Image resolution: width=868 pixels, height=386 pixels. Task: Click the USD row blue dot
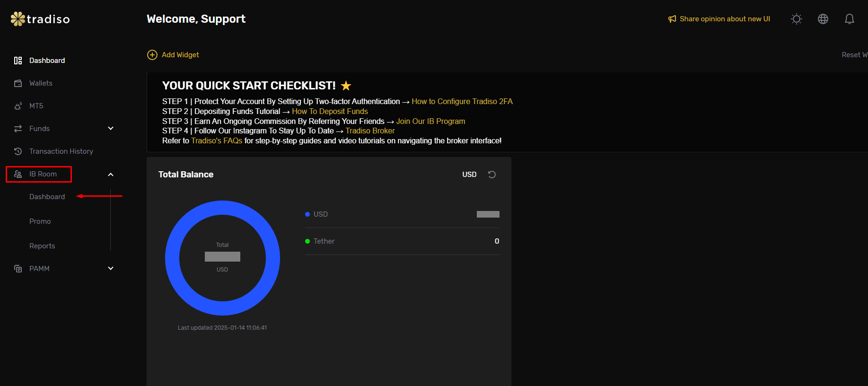click(x=307, y=214)
